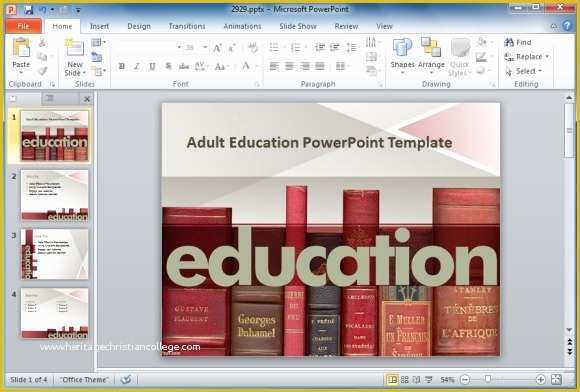Viewport: 580px width, 392px height.
Task: Fit slide to current window
Action: click(x=556, y=379)
